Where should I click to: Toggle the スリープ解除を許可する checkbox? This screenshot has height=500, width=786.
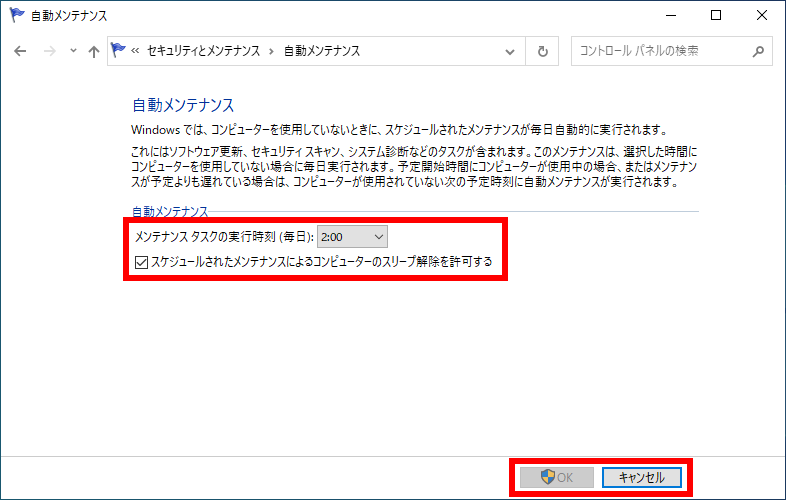point(141,262)
